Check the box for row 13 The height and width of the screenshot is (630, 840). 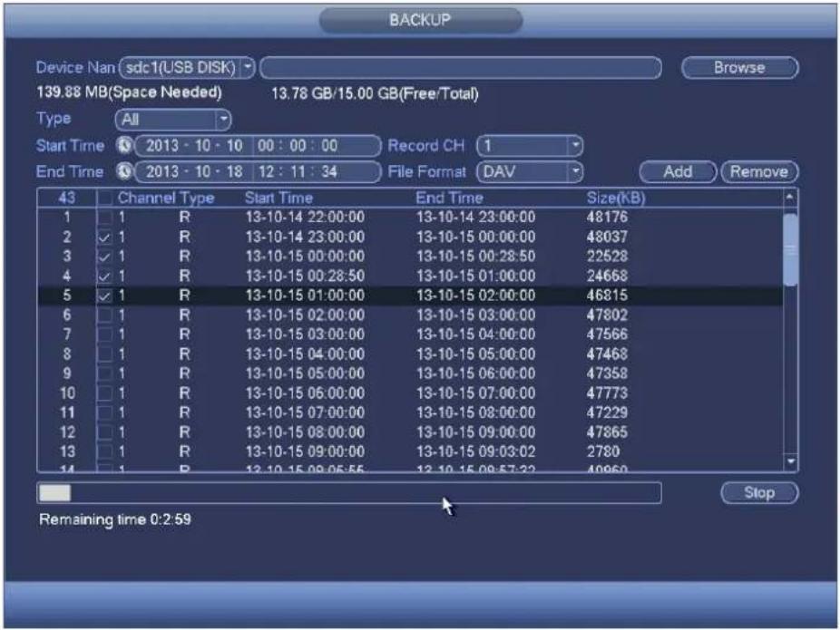[105, 451]
